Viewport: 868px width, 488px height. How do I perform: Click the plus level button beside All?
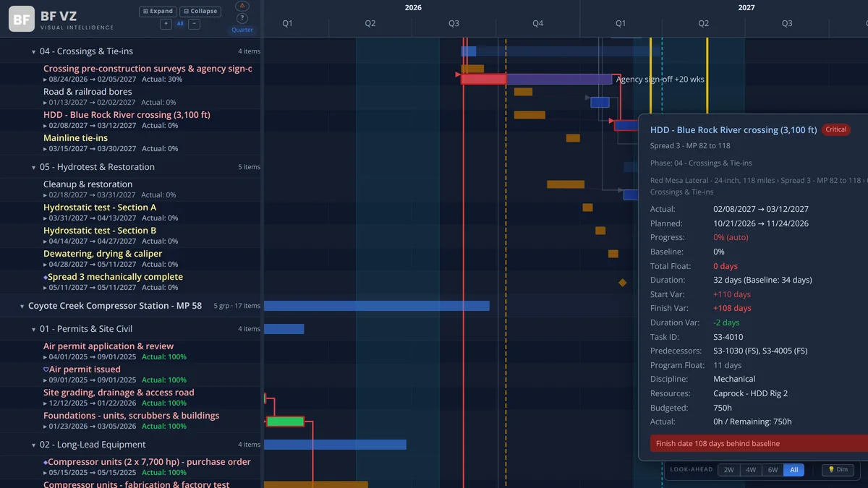click(x=166, y=24)
